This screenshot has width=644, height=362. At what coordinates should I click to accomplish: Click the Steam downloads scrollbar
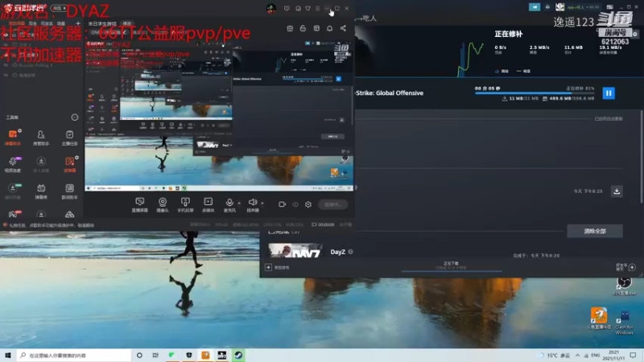pos(642,156)
